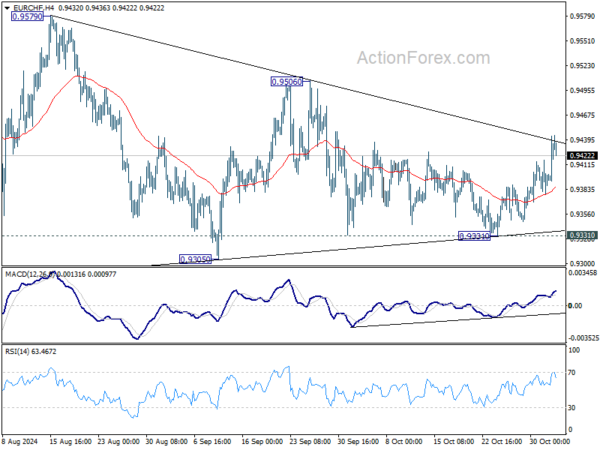
Task: Click the RSI 70 overbought level label
Action: (x=572, y=372)
